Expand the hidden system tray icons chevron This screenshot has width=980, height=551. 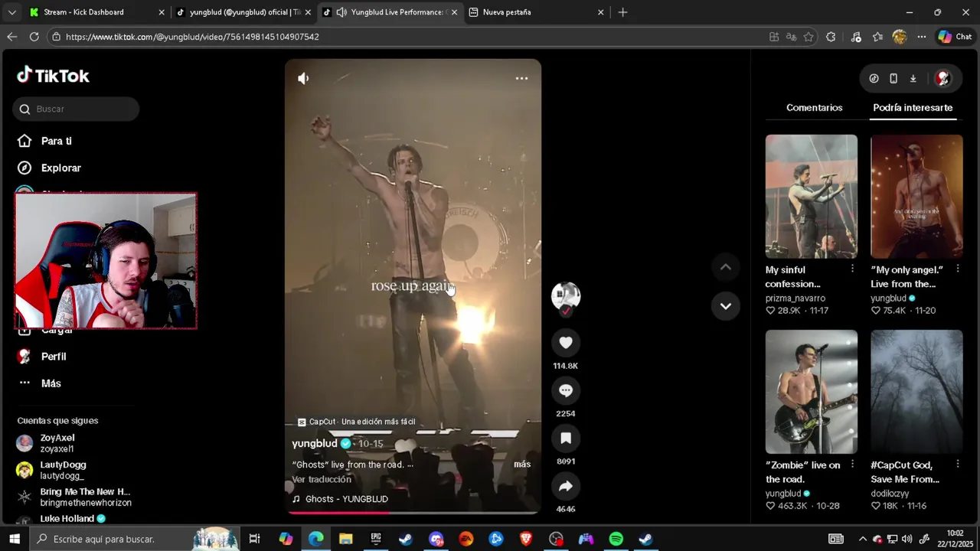pos(863,539)
